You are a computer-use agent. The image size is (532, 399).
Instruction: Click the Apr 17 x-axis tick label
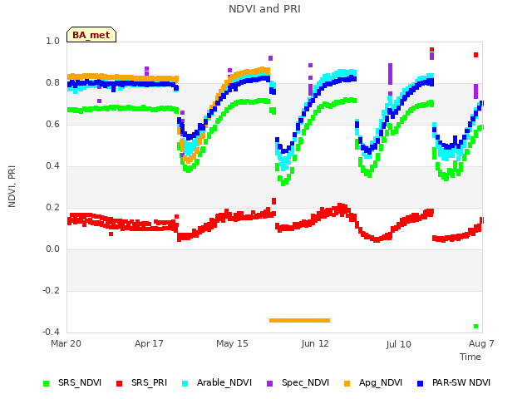tap(149, 343)
